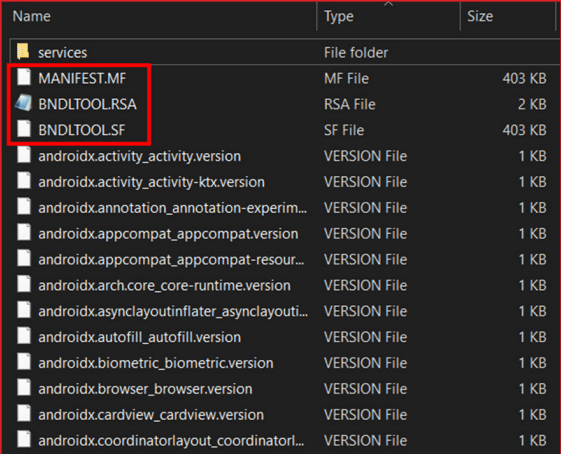
Task: Click the androidx.activity_activity-ktx.version file icon
Action: (x=24, y=181)
